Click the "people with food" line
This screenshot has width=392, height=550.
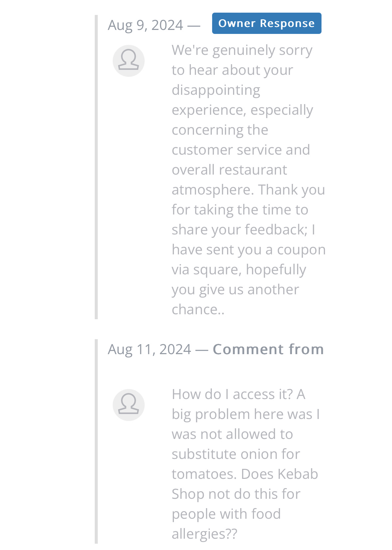226,514
